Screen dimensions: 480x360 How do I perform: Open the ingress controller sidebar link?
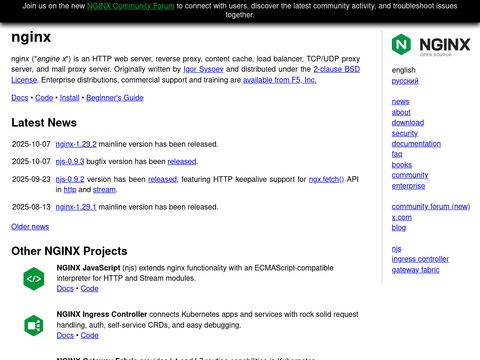[x=420, y=259]
